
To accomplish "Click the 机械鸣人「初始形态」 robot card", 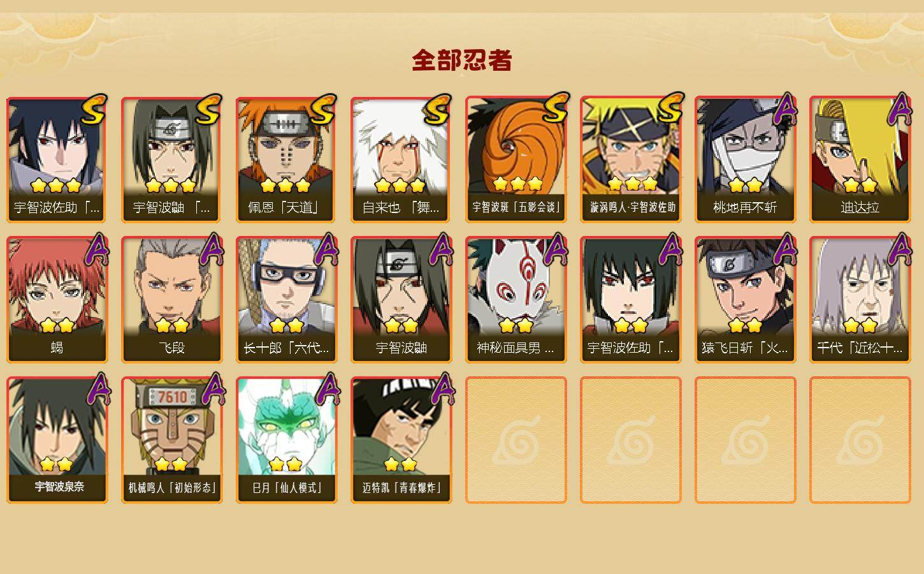I will coord(171,440).
